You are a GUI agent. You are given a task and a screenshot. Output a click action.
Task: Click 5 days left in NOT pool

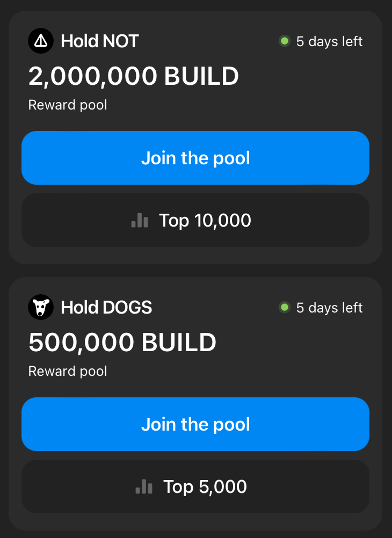pos(329,41)
